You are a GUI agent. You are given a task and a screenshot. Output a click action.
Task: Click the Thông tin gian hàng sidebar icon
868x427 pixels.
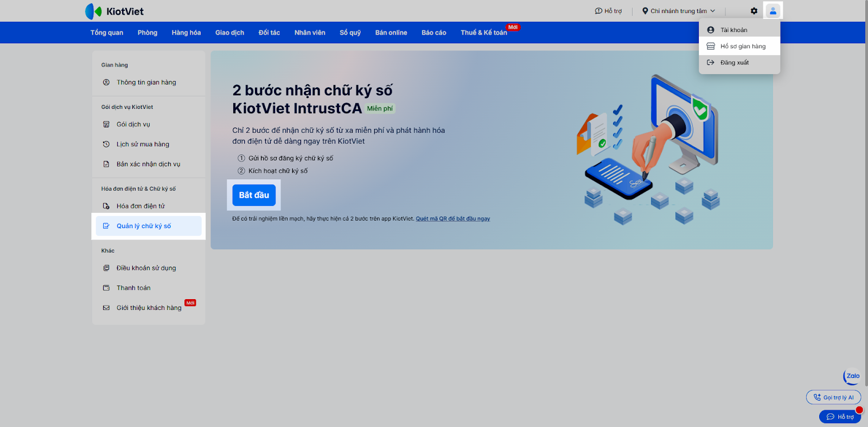[106, 82]
